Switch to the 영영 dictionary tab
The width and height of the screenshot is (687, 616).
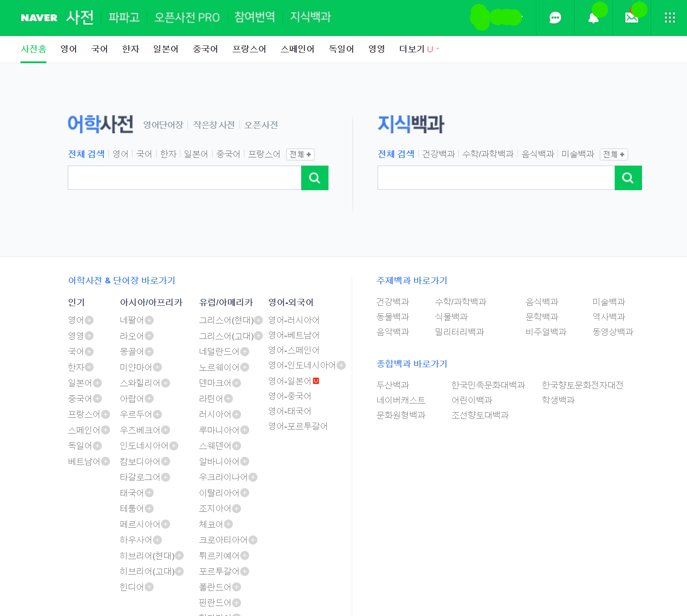(x=377, y=49)
